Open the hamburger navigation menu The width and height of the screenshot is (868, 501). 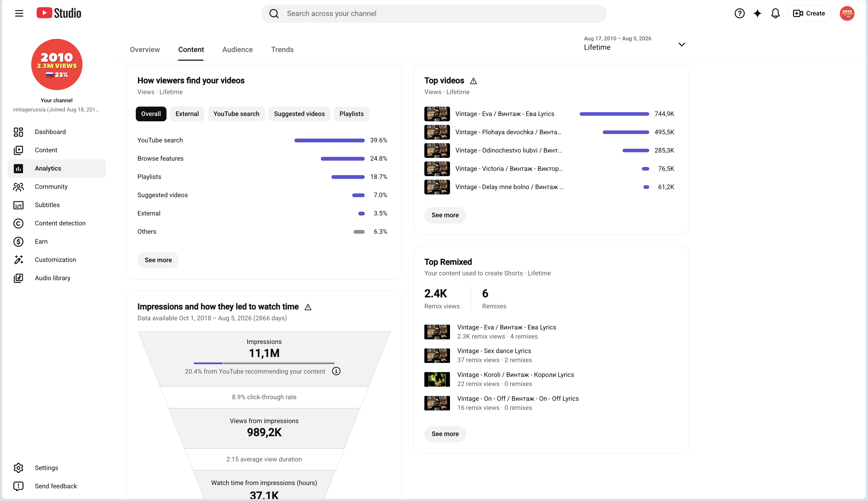pyautogui.click(x=19, y=13)
